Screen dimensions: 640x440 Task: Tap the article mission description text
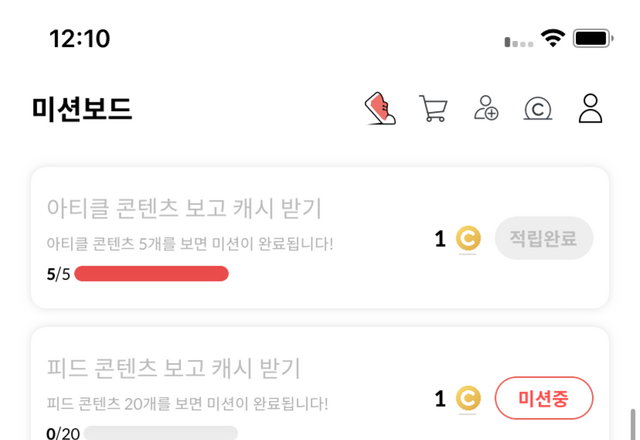coord(190,243)
